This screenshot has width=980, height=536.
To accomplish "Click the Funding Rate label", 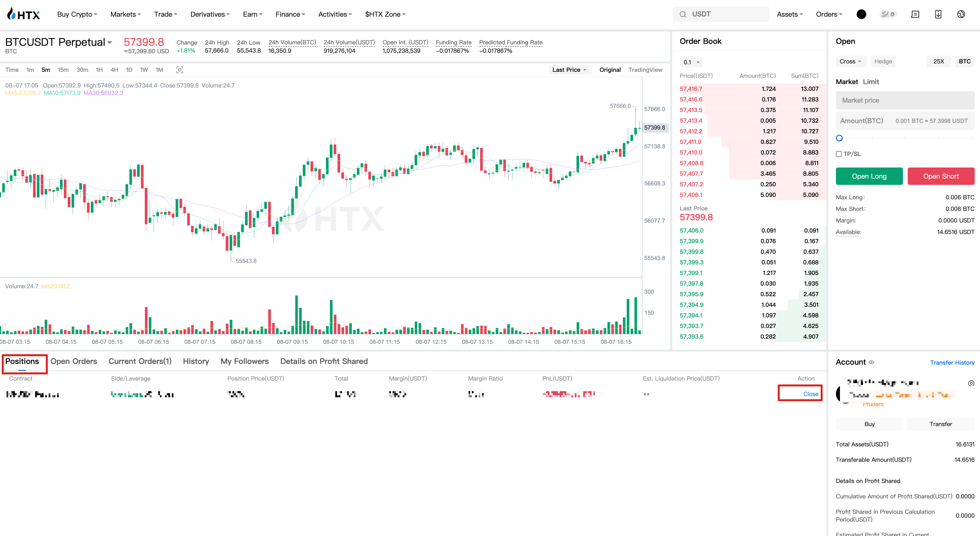I will point(453,42).
